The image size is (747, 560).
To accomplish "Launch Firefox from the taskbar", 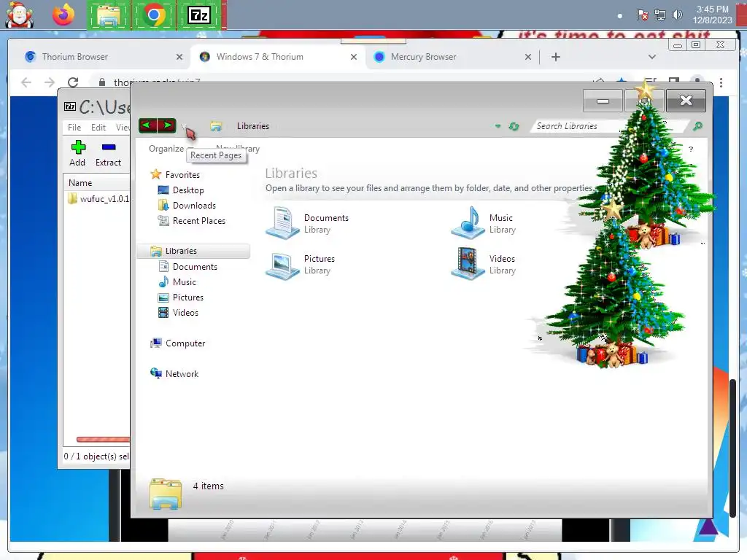I will point(63,15).
